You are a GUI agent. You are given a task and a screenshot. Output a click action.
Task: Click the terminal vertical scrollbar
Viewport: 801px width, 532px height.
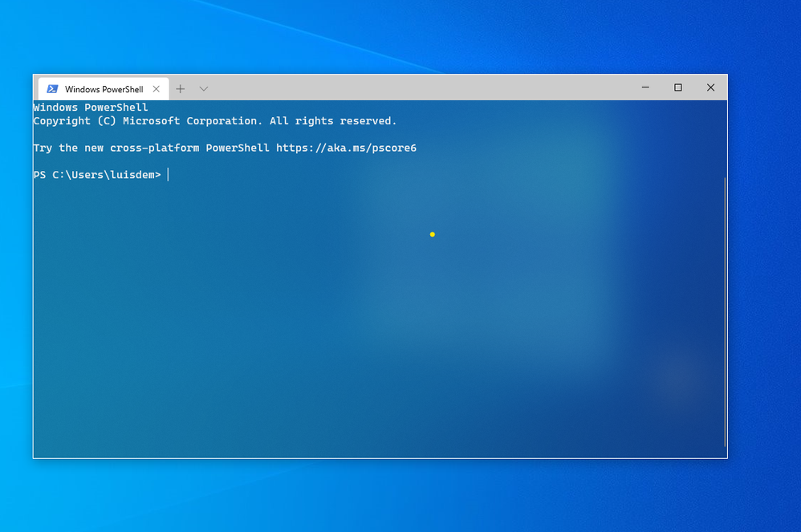coord(725,311)
